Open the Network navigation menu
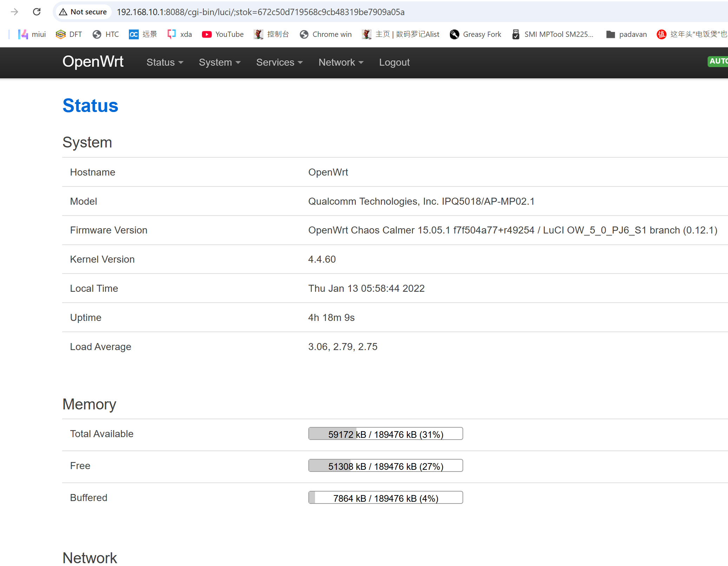 (x=341, y=62)
